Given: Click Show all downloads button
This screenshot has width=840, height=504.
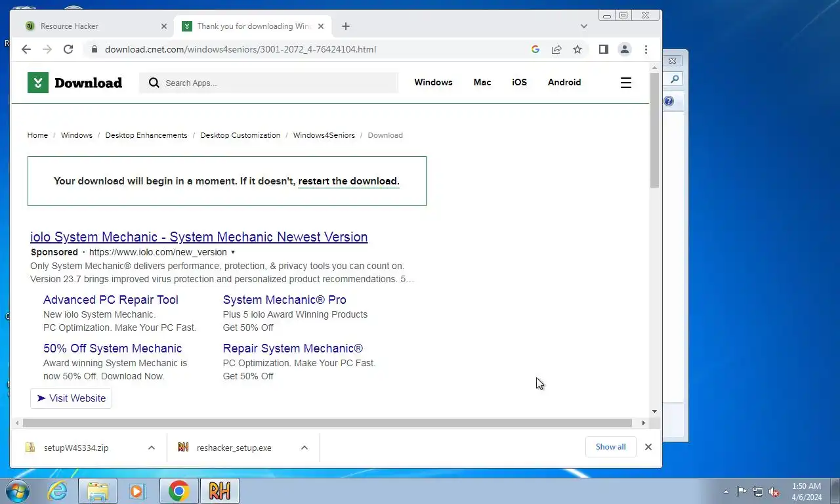Looking at the screenshot, I should pos(611,447).
